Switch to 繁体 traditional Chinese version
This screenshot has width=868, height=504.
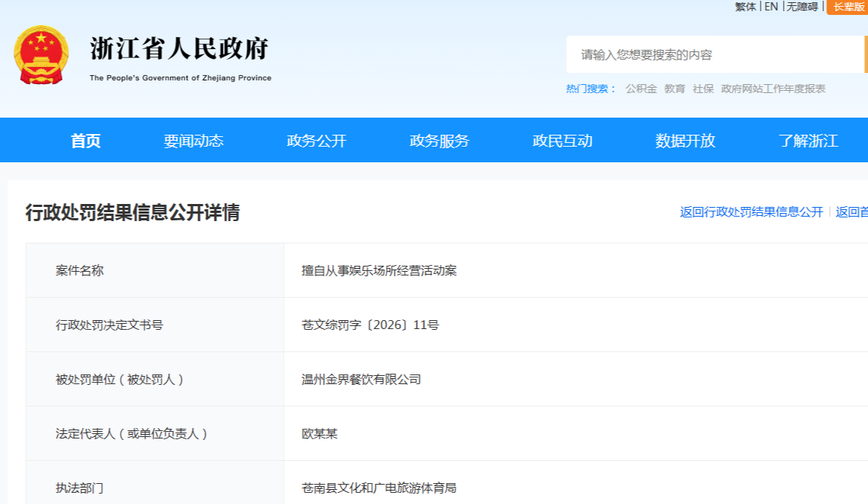coord(745,7)
